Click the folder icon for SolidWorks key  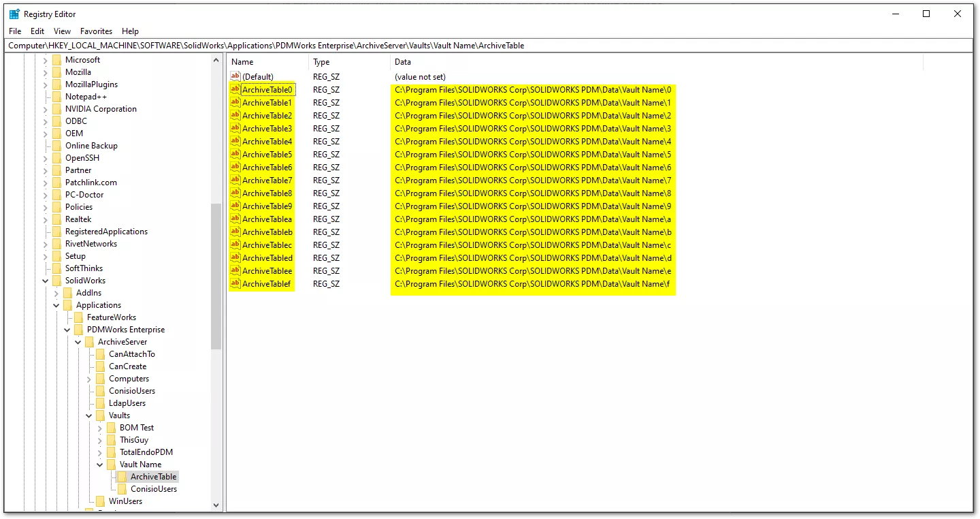pyautogui.click(x=56, y=281)
